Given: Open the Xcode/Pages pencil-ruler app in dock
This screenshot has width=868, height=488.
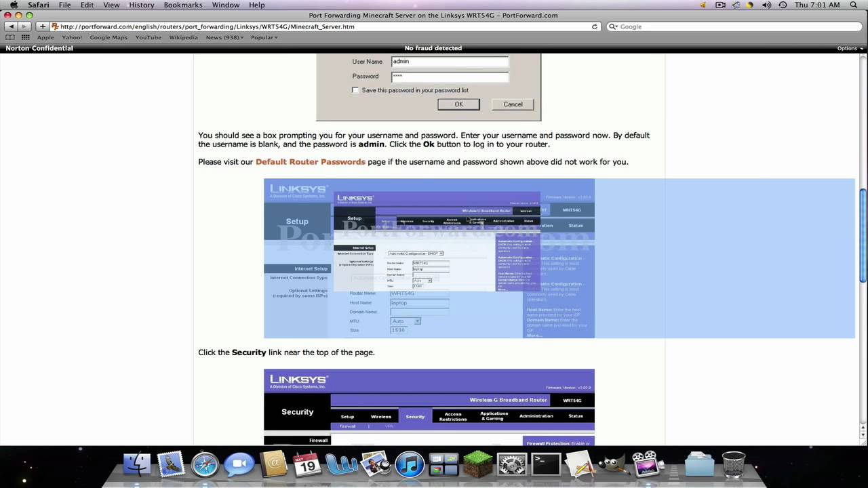Looking at the screenshot, I should (x=580, y=465).
